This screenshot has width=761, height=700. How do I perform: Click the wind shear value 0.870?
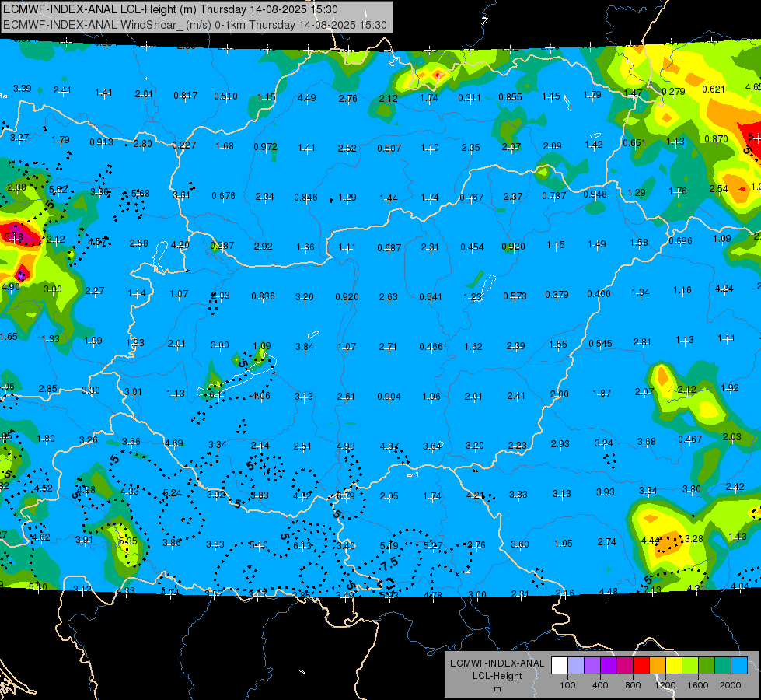717,139
